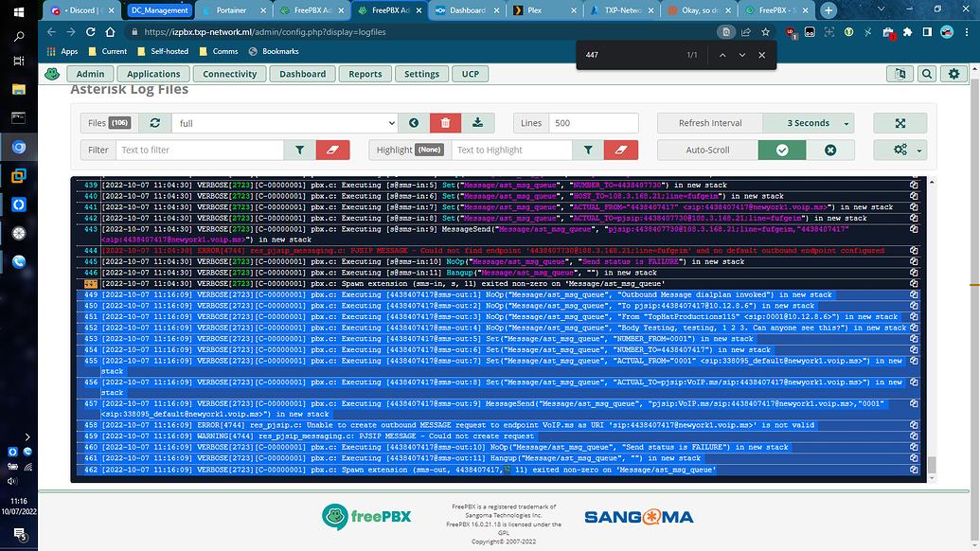The image size is (980, 551).
Task: Open the Reports menu
Action: pyautogui.click(x=365, y=73)
